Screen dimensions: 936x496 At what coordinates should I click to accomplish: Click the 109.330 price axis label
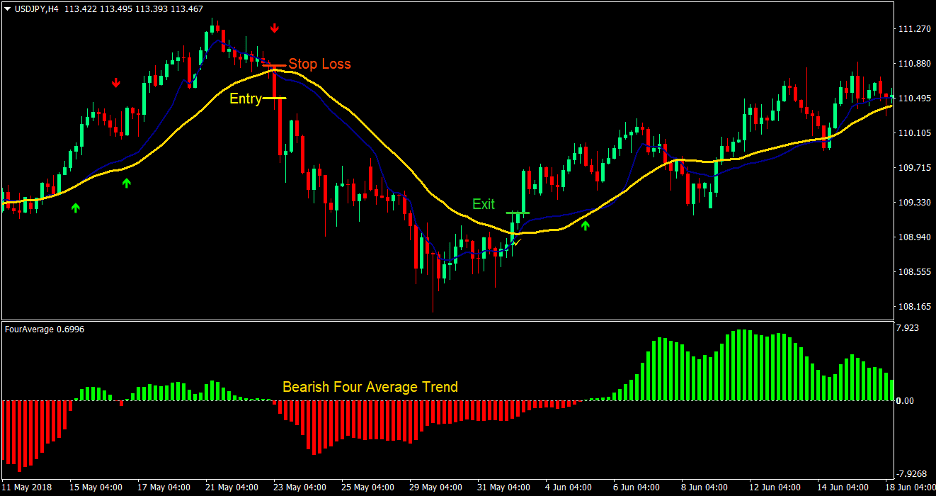(913, 203)
